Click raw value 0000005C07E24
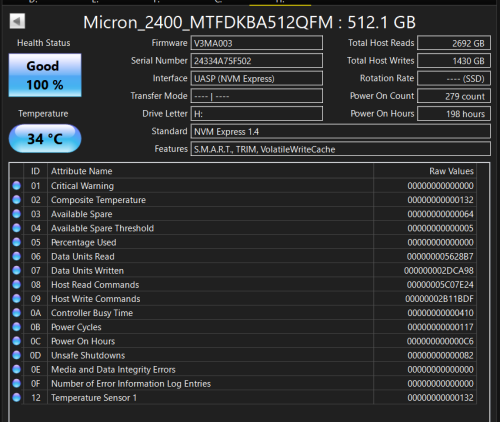Viewport: 500px width, 422px height. click(x=440, y=285)
